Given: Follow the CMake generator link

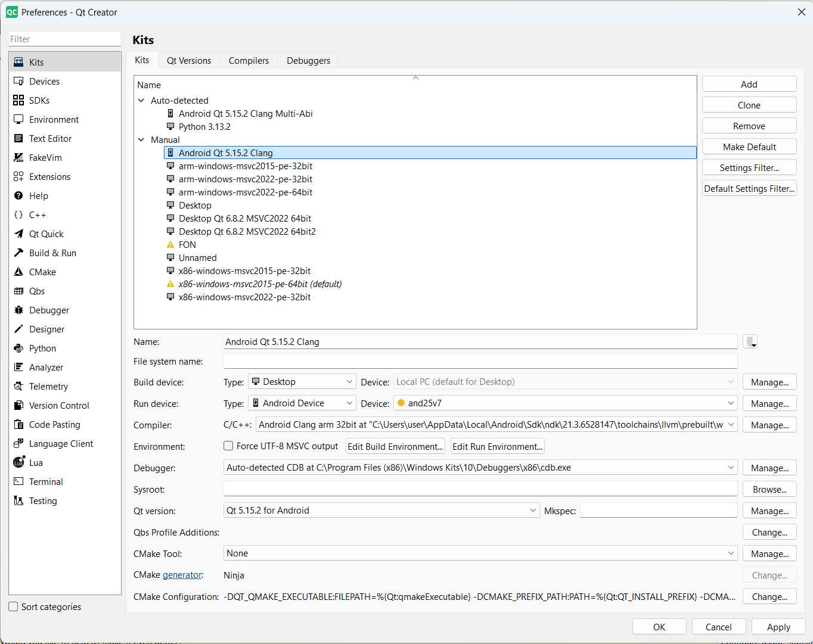Looking at the screenshot, I should click(x=182, y=575).
